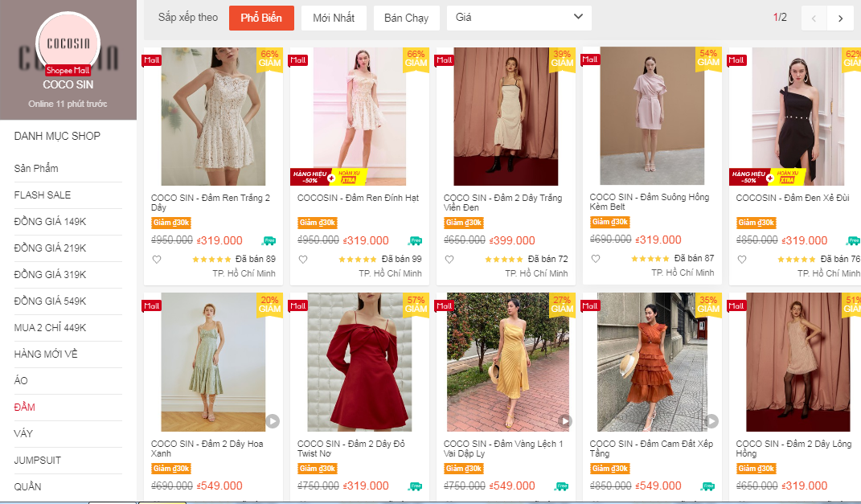Switch sorting to Mới Nhất

click(334, 17)
